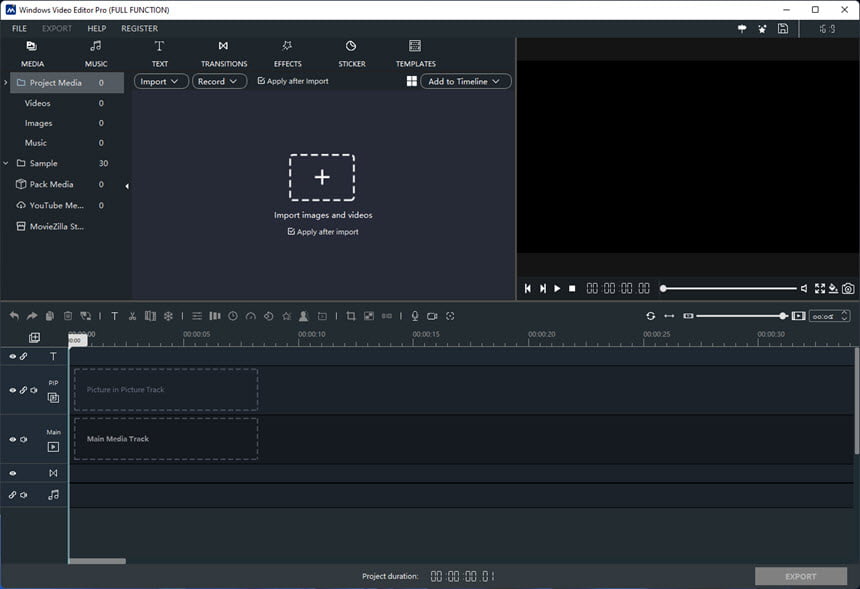Toggle the link icon on the PIP track

tap(24, 390)
